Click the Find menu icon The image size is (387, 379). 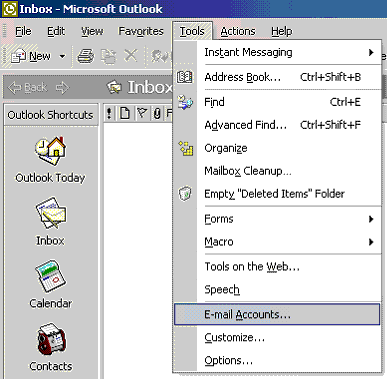click(185, 102)
